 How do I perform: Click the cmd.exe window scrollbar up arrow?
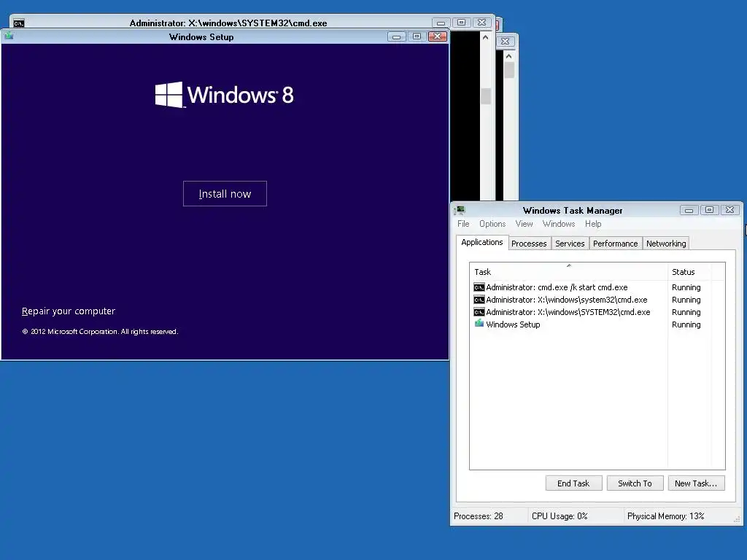(x=485, y=37)
